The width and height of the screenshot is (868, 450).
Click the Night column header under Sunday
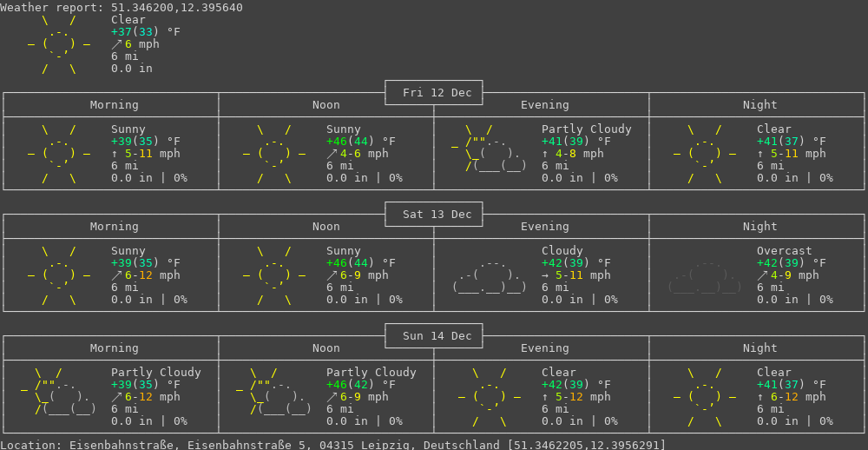coord(759,348)
